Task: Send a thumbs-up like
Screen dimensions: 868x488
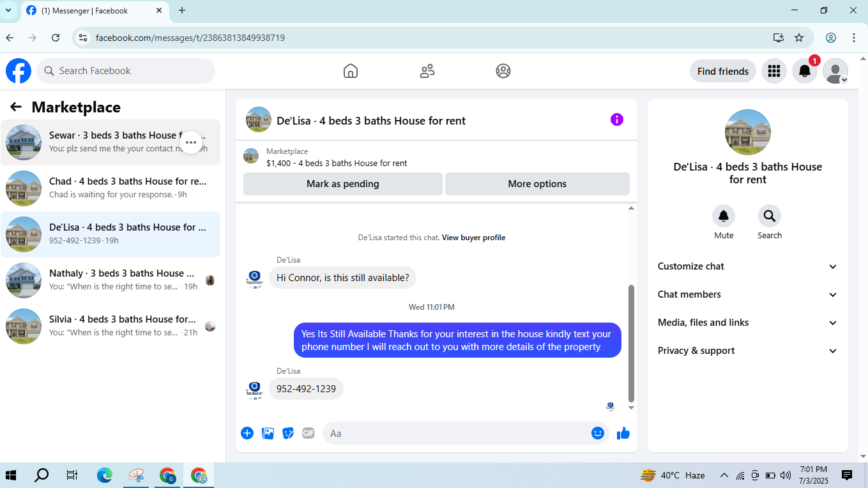Action: tap(623, 433)
